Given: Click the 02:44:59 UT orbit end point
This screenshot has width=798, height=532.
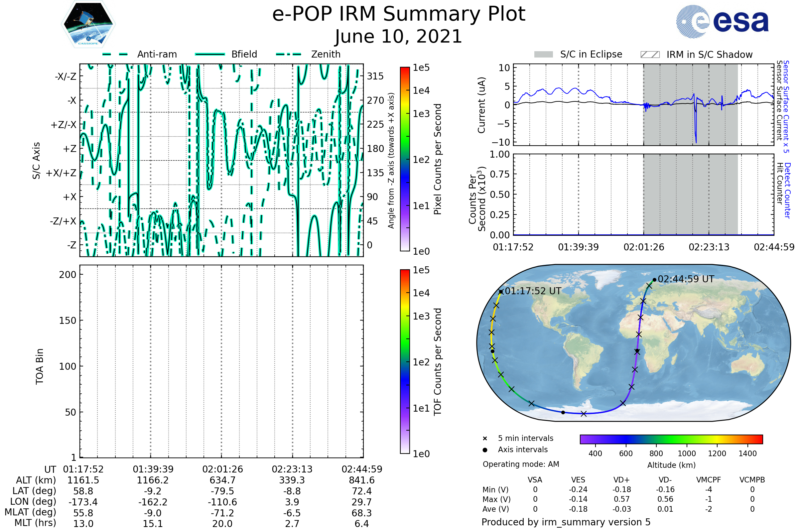Looking at the screenshot, I should click(x=654, y=280).
